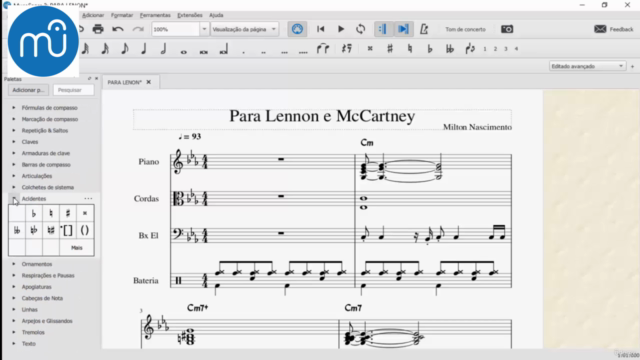Select the quarter note duration
Viewport: 640px width, 360px height.
[x=144, y=49]
